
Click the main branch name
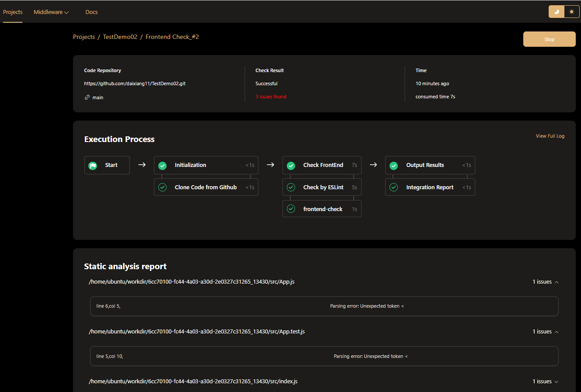click(98, 97)
